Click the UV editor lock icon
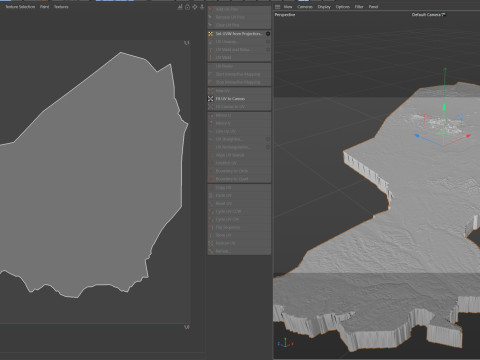 (x=187, y=7)
